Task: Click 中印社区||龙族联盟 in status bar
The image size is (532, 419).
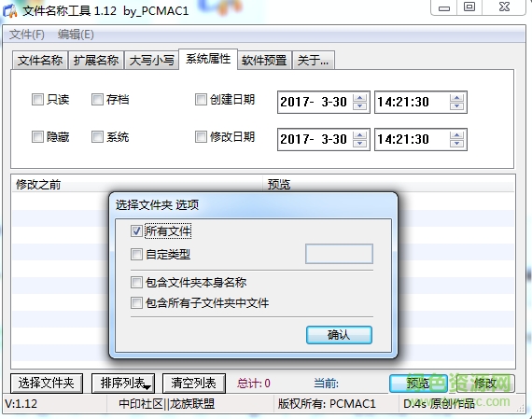Action: click(167, 404)
